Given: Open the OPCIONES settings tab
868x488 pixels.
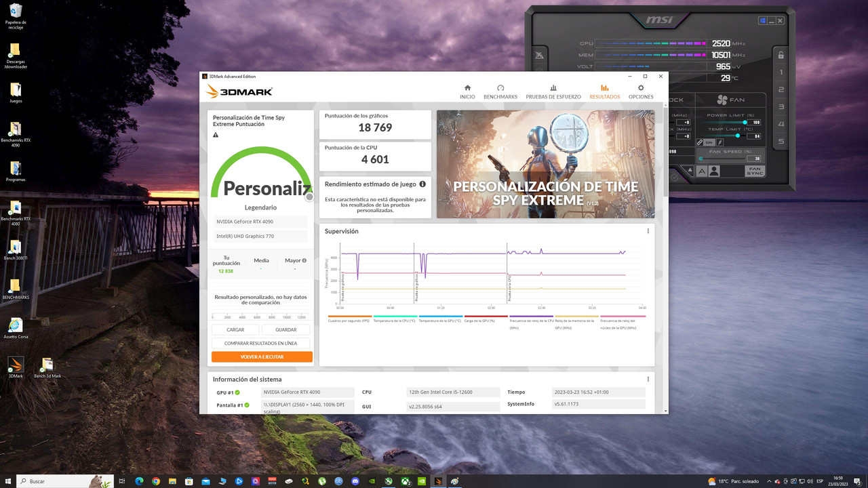Looking at the screenshot, I should click(x=641, y=92).
